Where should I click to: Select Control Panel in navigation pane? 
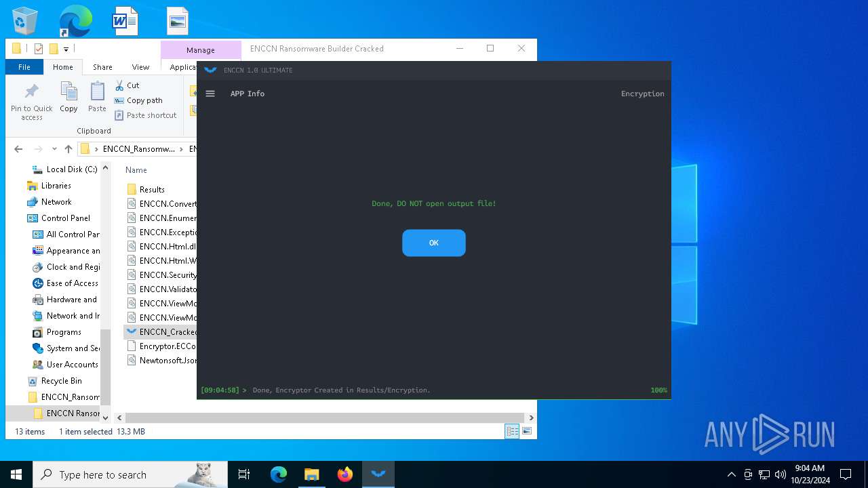(58, 218)
